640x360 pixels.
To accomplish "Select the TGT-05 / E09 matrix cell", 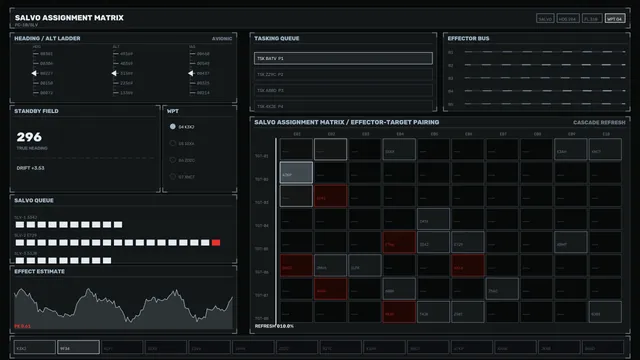I will pyautogui.click(x=571, y=242).
